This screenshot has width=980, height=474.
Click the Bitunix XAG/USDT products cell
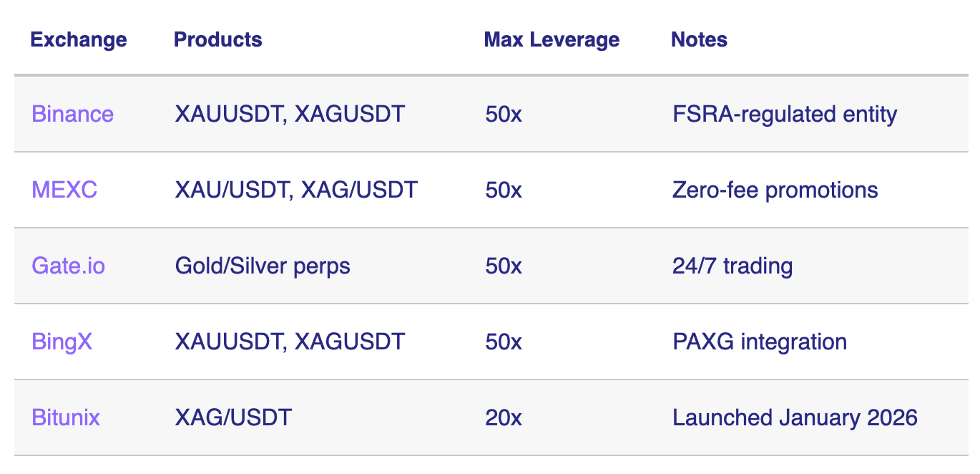coord(233,417)
